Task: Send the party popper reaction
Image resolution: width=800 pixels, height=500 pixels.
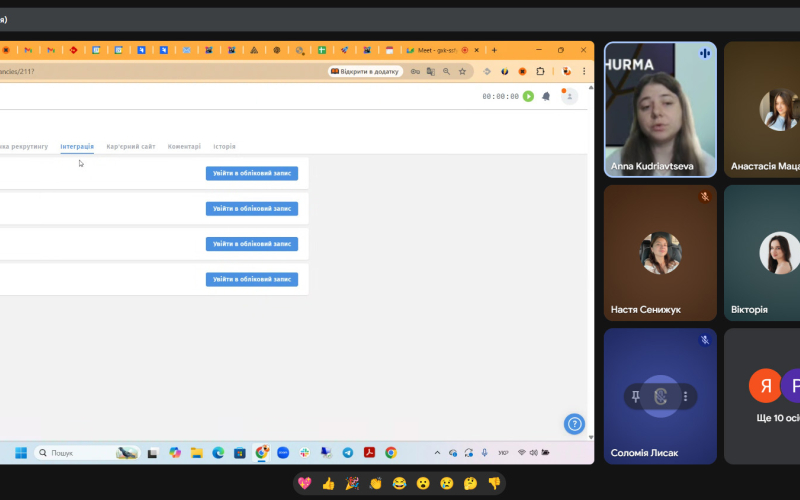Action: coord(352,484)
